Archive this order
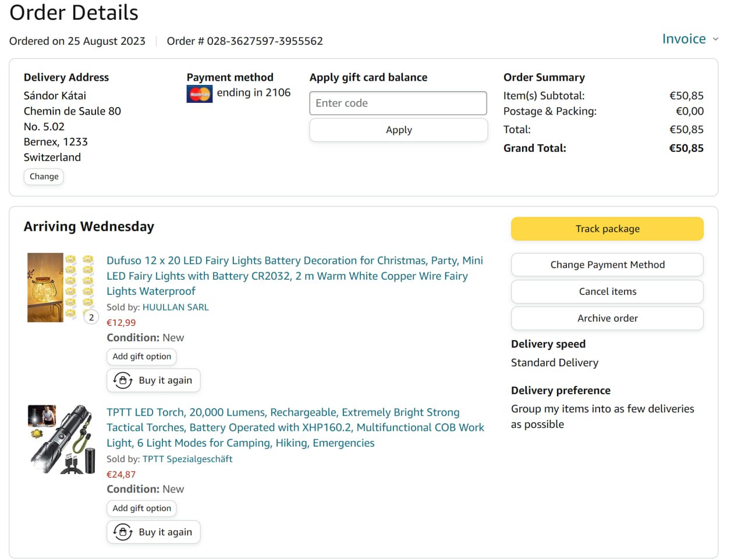This screenshot has height=560, width=745. [x=607, y=318]
